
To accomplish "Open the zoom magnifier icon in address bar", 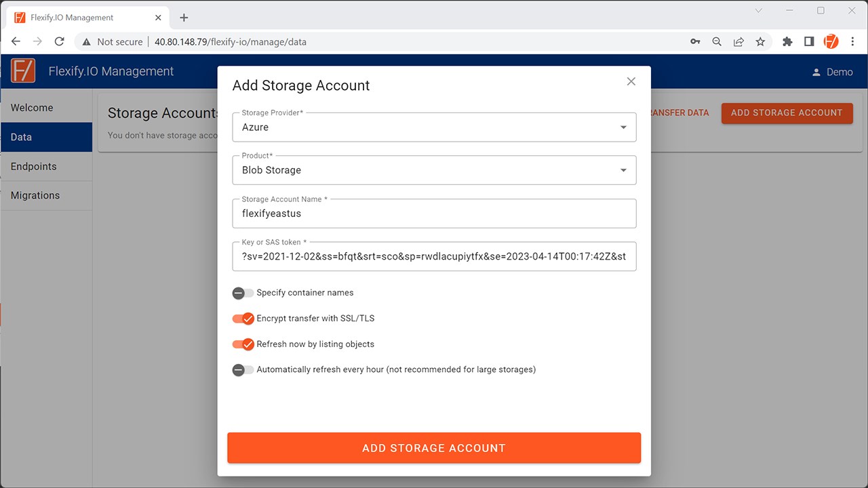I will point(717,41).
